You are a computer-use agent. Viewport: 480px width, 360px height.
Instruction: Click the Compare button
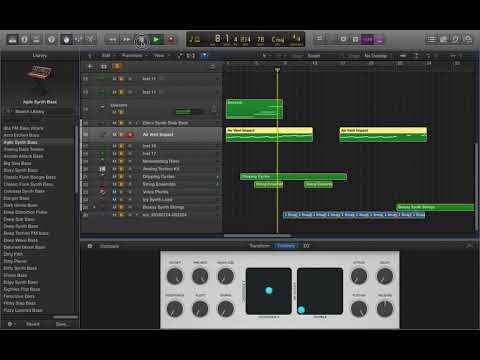point(109,246)
